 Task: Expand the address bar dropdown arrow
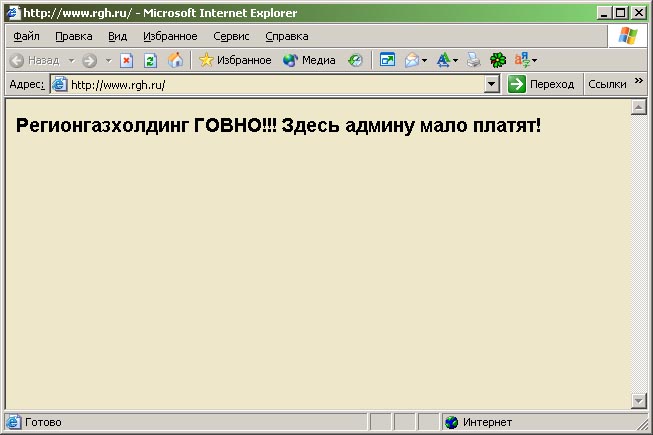click(x=491, y=85)
